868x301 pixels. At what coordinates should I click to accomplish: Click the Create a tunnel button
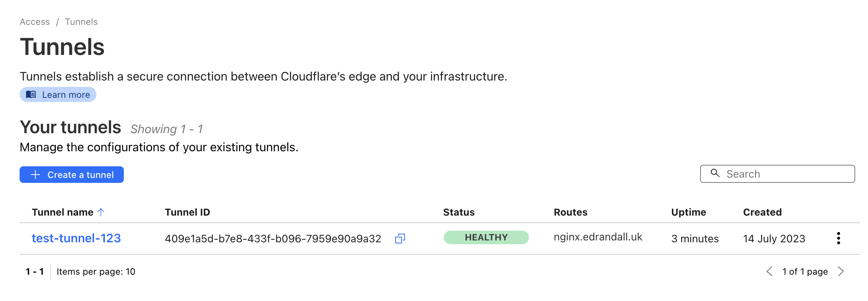click(72, 175)
